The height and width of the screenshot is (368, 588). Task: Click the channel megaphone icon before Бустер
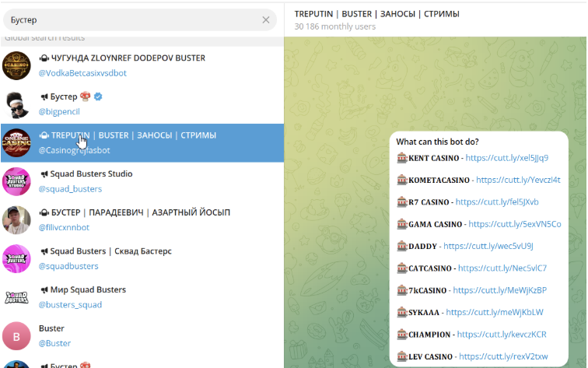click(44, 96)
